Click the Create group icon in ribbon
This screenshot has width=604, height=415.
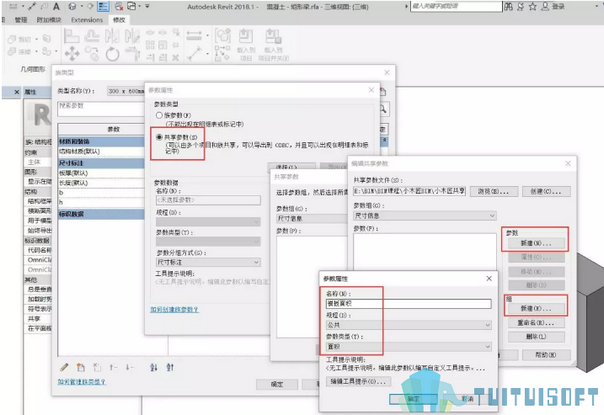pos(223,36)
